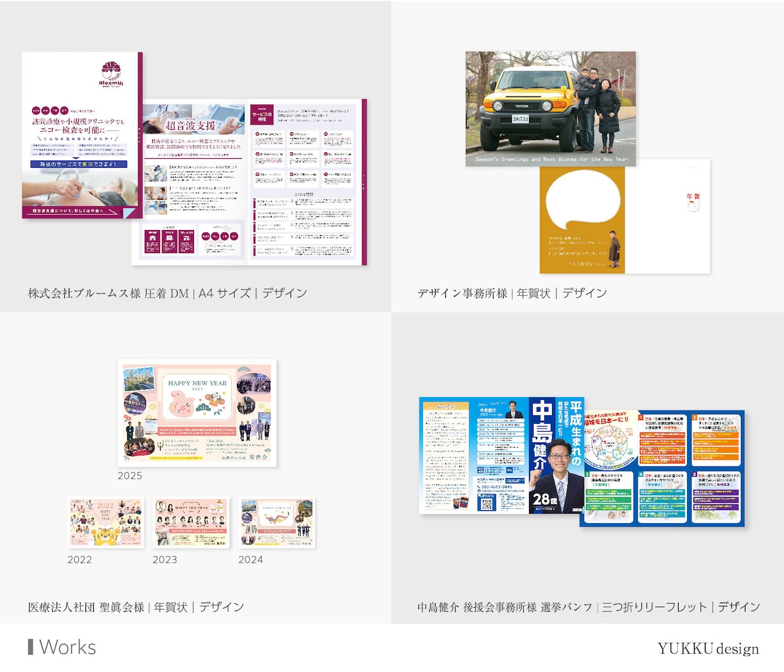
Task: Click the 中島健介 後援会事務所様 caption
Action: click(589, 607)
